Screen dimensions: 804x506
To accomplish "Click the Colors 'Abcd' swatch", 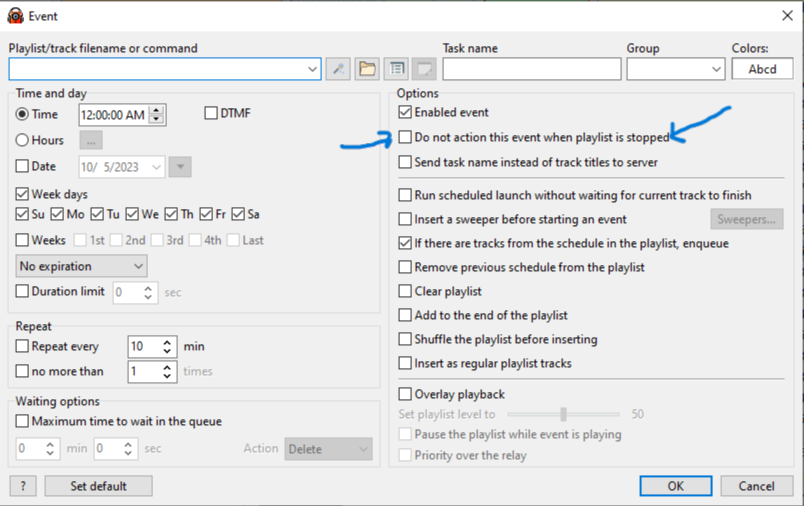I will click(x=762, y=69).
